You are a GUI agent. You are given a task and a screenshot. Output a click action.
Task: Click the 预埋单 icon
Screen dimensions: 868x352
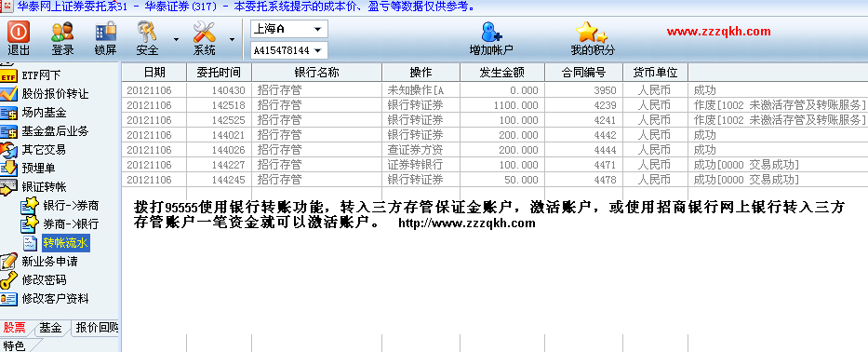click(8, 169)
